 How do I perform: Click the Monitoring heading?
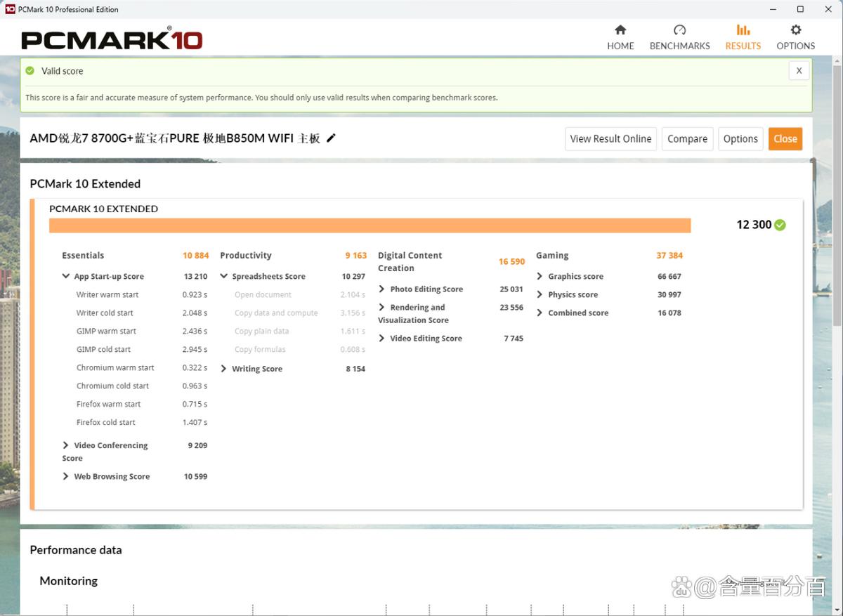tap(68, 581)
